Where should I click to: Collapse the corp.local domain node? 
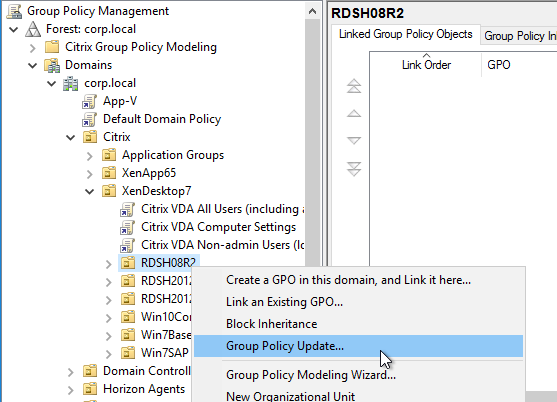[52, 84]
